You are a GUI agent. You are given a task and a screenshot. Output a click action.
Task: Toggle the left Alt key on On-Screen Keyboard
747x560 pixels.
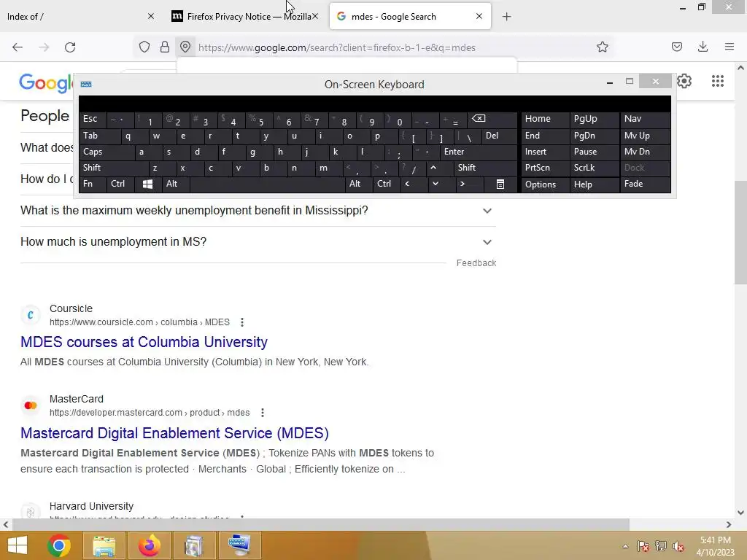[x=175, y=184]
